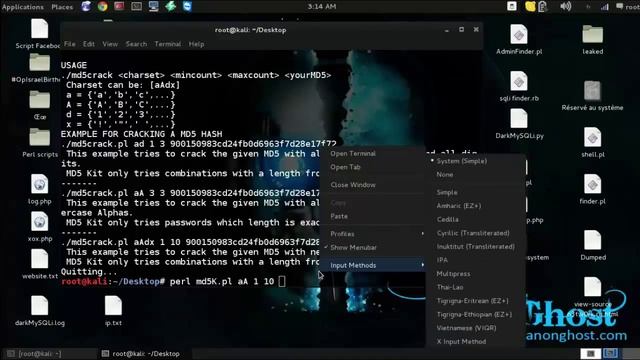Open the Applications menu

click(x=23, y=7)
